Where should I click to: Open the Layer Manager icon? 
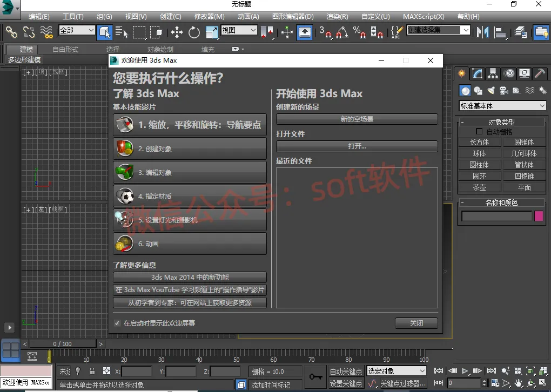click(521, 32)
